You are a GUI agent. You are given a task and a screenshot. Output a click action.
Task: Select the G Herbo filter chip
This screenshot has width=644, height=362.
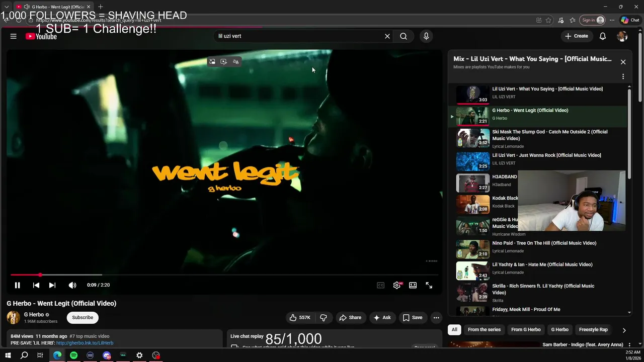pyautogui.click(x=559, y=330)
